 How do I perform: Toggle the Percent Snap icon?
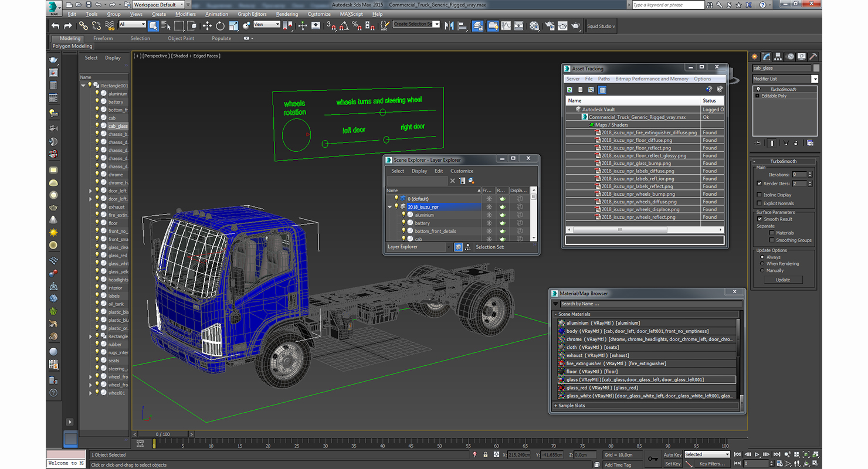357,26
